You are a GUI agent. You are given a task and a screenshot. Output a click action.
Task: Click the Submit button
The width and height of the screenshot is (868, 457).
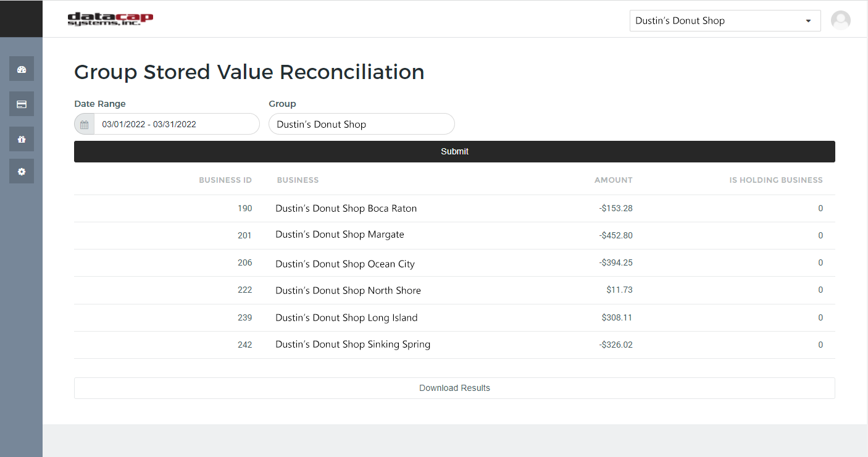[x=454, y=151]
